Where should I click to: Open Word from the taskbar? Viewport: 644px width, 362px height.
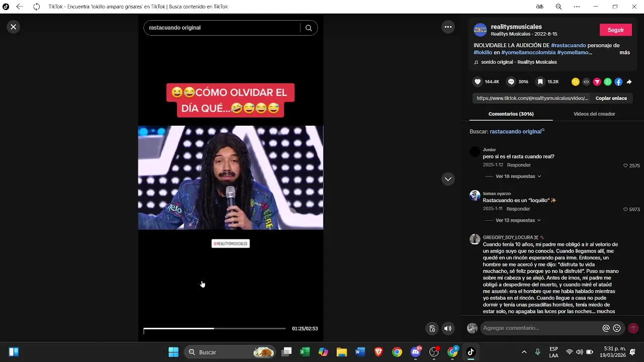pos(360,352)
